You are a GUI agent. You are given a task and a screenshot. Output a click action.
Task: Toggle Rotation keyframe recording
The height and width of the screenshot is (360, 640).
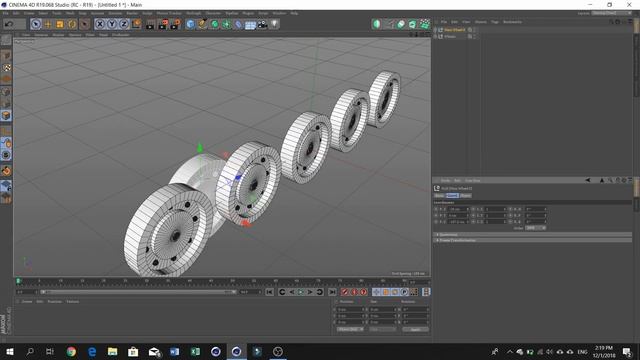[395, 292]
